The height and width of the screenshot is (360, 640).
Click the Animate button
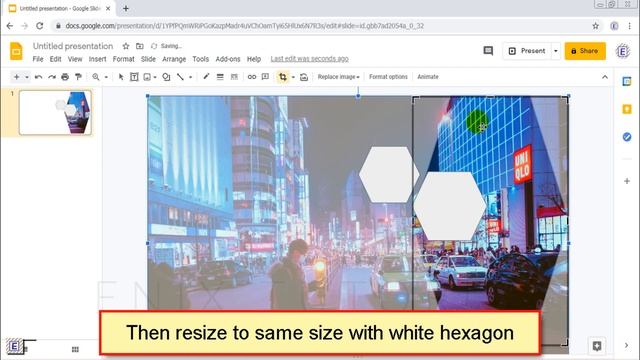428,77
